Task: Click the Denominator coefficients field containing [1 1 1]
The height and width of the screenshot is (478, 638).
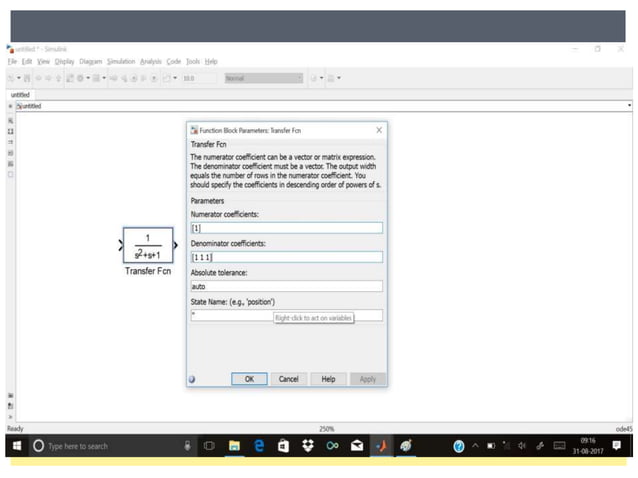Action: (x=286, y=257)
